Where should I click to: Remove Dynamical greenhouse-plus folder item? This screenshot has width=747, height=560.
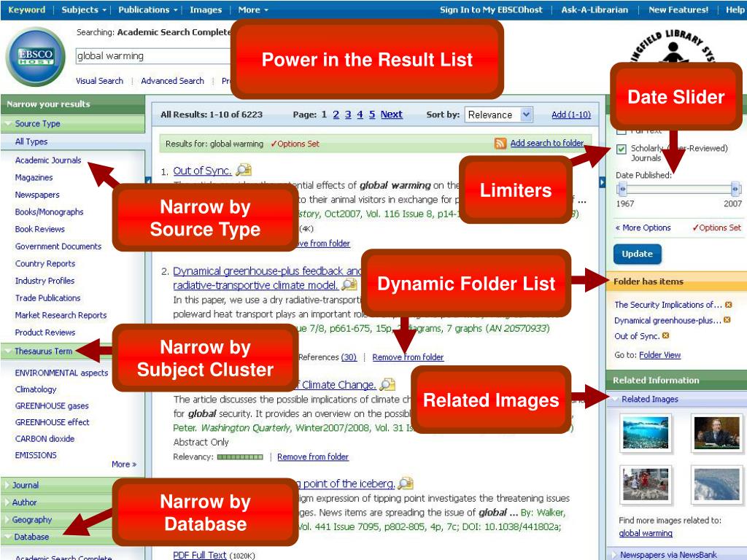coord(727,320)
